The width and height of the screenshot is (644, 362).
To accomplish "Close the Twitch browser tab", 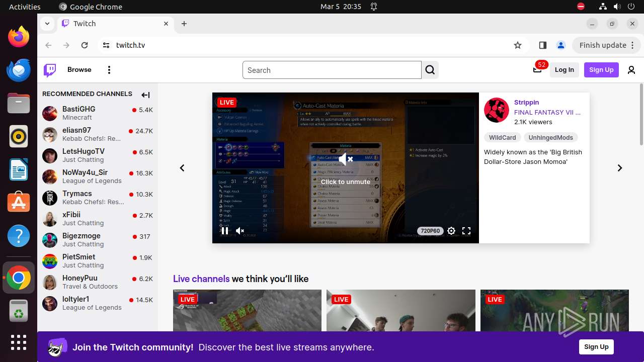I will pos(166,24).
